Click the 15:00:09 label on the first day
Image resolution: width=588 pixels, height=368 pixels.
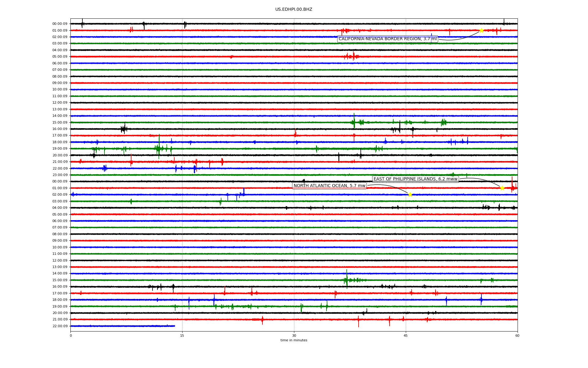(x=60, y=122)
